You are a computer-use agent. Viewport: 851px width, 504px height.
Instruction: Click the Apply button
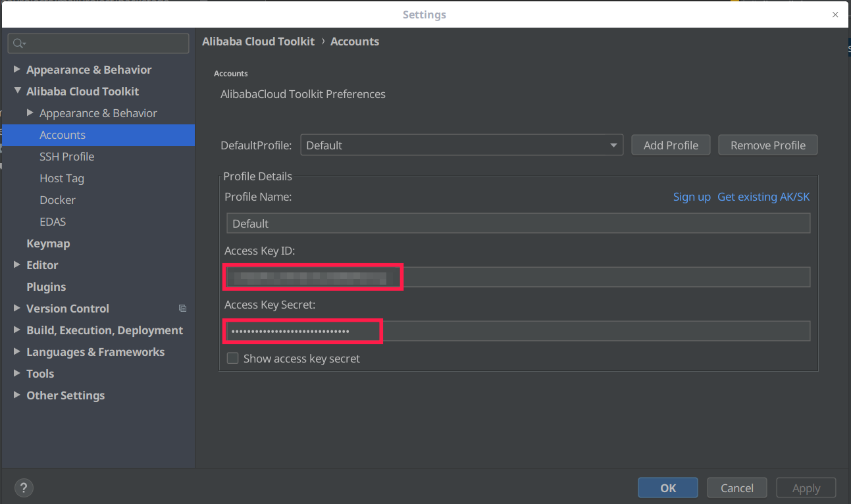[x=806, y=488]
